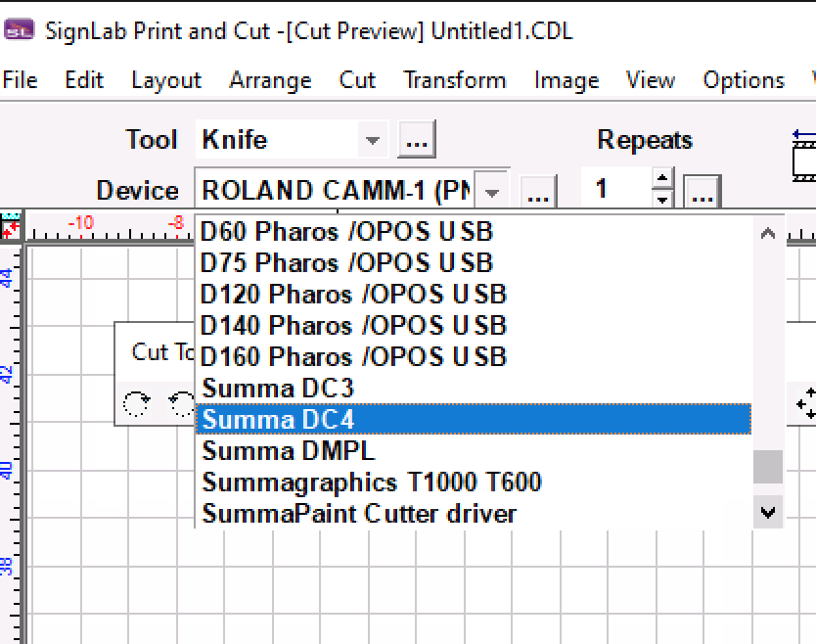Viewport: 816px width, 644px height.
Task: Select D75 Pharos /OPOS USB device
Action: click(x=474, y=262)
